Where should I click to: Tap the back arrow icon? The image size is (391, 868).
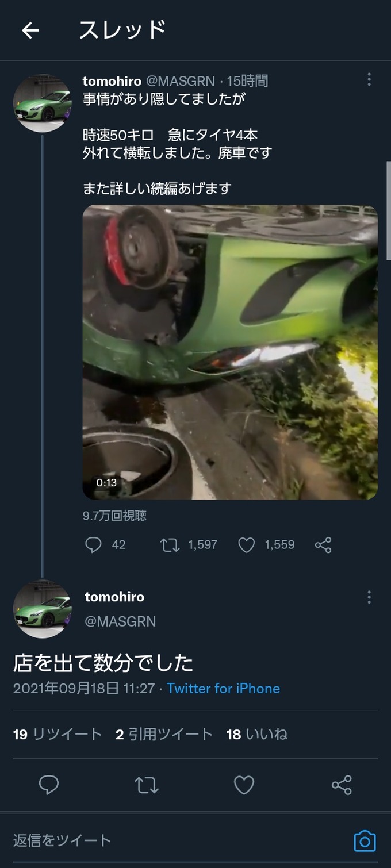coord(30,30)
